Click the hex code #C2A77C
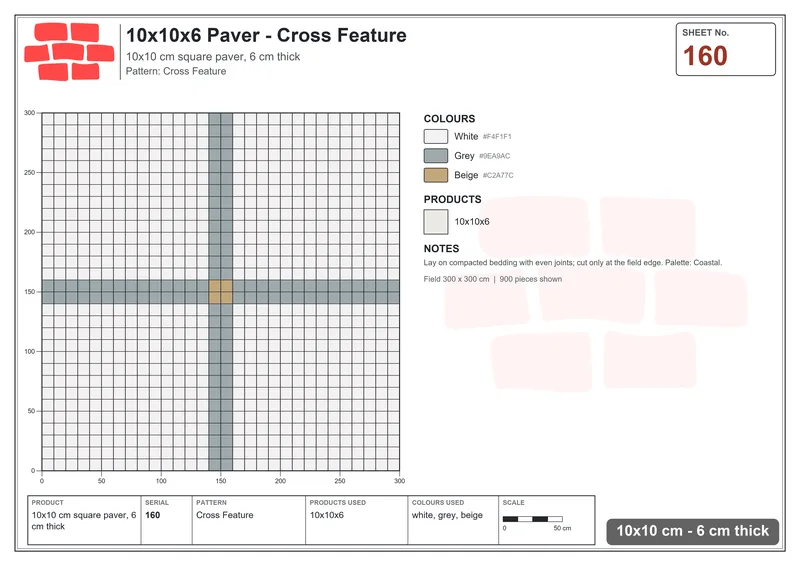The image size is (800, 566). (x=498, y=176)
